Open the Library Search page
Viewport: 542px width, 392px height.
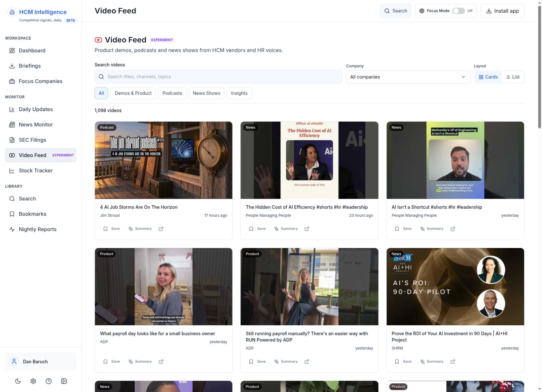click(41, 199)
